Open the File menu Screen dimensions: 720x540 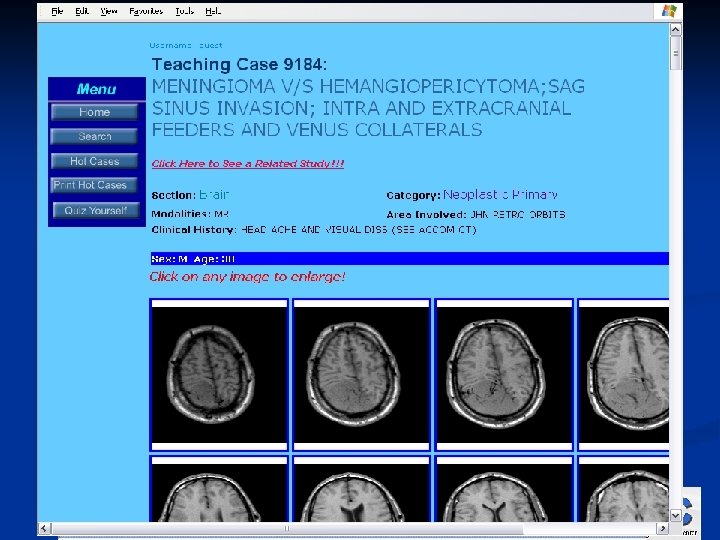point(57,11)
